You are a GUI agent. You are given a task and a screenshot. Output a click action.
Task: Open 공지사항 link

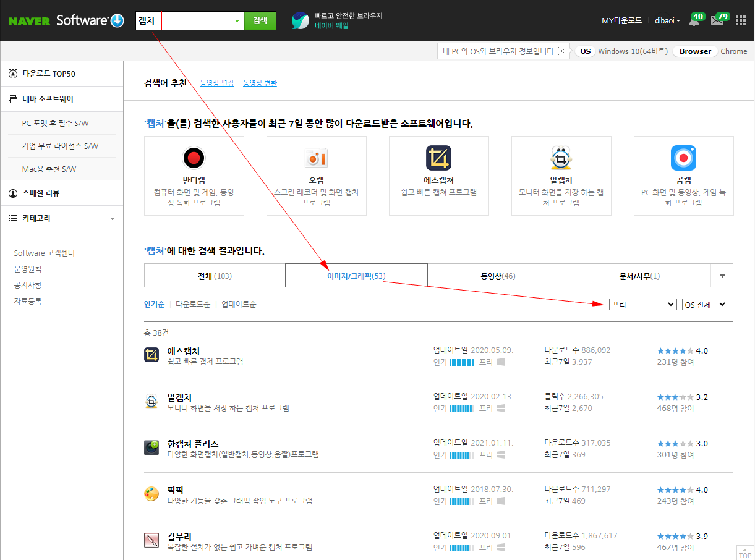pos(28,285)
